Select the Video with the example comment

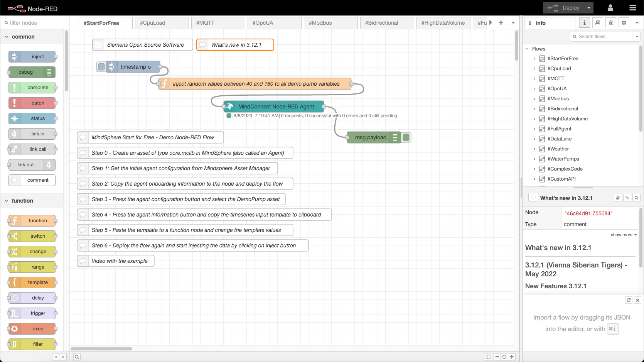click(x=116, y=261)
